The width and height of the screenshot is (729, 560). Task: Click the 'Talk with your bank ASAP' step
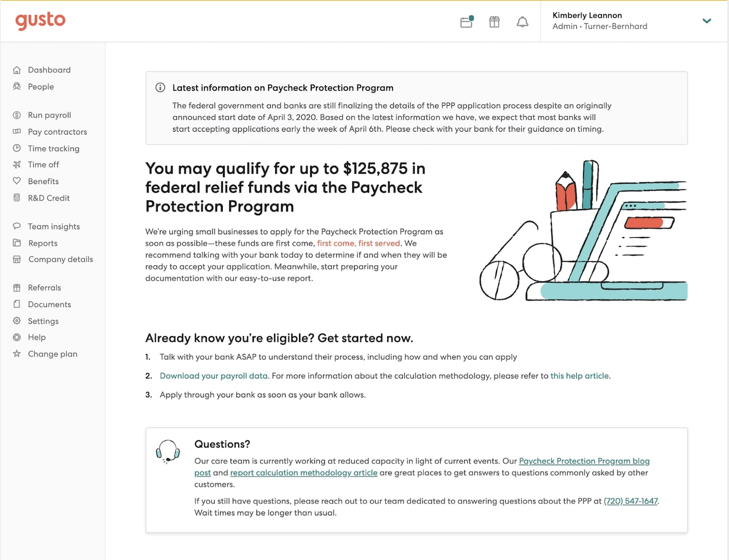338,357
